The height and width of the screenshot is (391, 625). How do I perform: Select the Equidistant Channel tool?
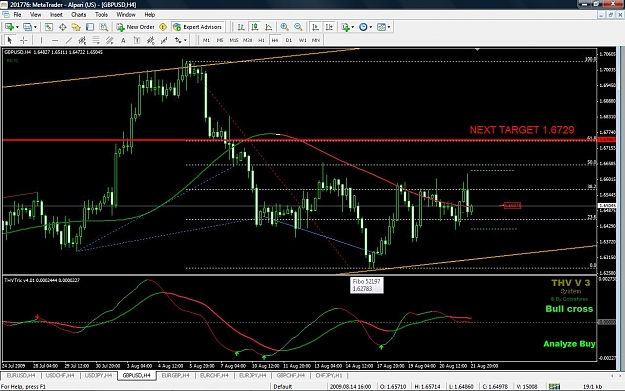[x=82, y=40]
